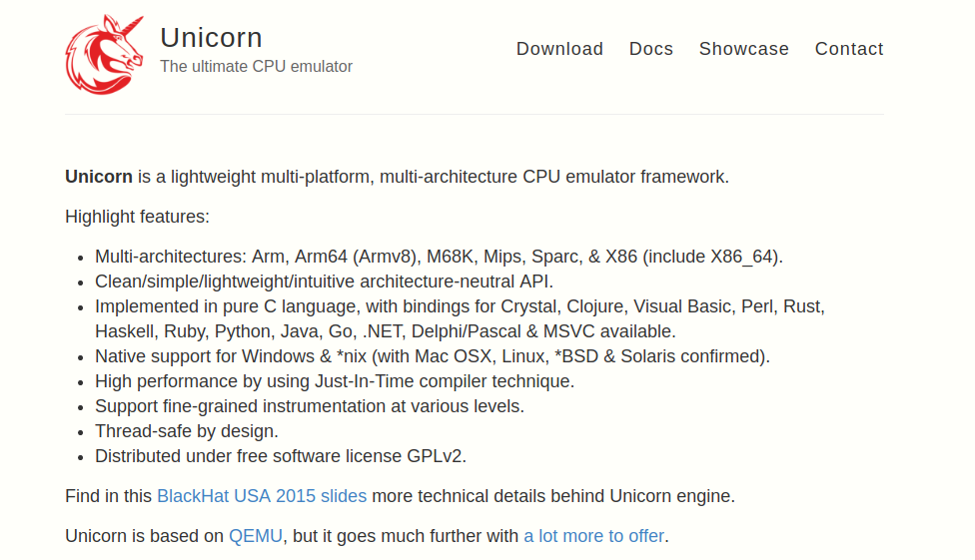Click the "Thread-safe by design" bullet

point(186,431)
